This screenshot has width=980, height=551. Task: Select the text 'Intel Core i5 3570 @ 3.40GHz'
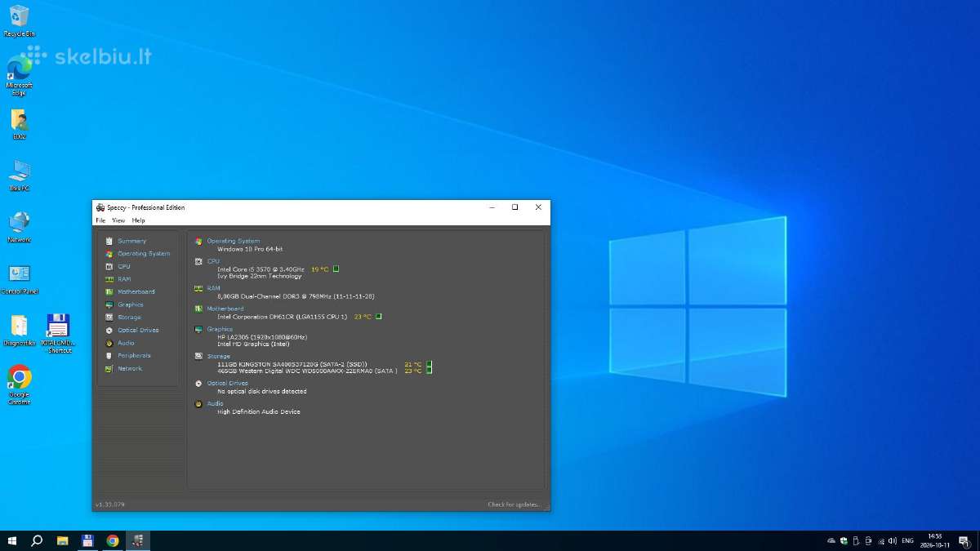pos(261,269)
